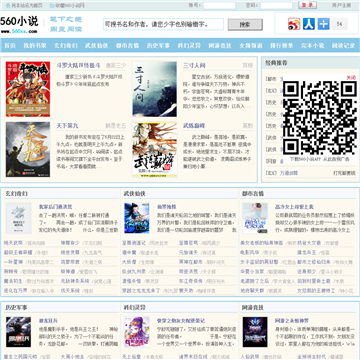The width and height of the screenshot is (360, 360).
Task: Open 都市言情 navigation tab
Action: 127,46
